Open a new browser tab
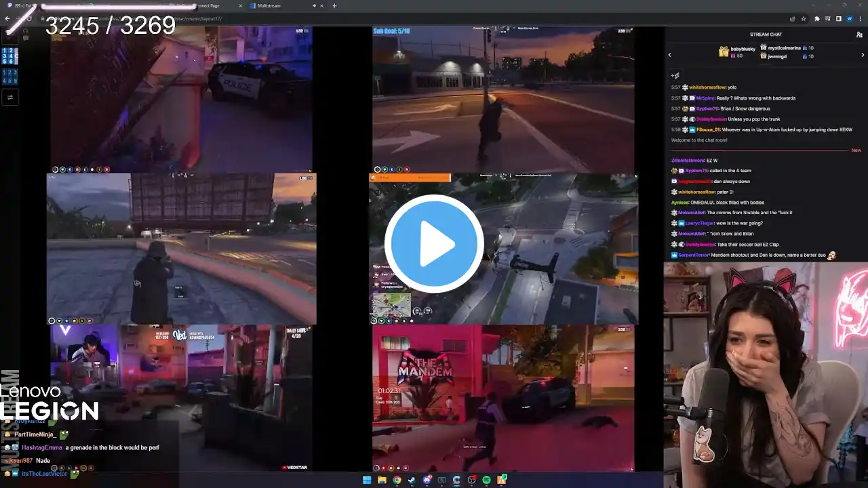This screenshot has height=488, width=868. (334, 5)
